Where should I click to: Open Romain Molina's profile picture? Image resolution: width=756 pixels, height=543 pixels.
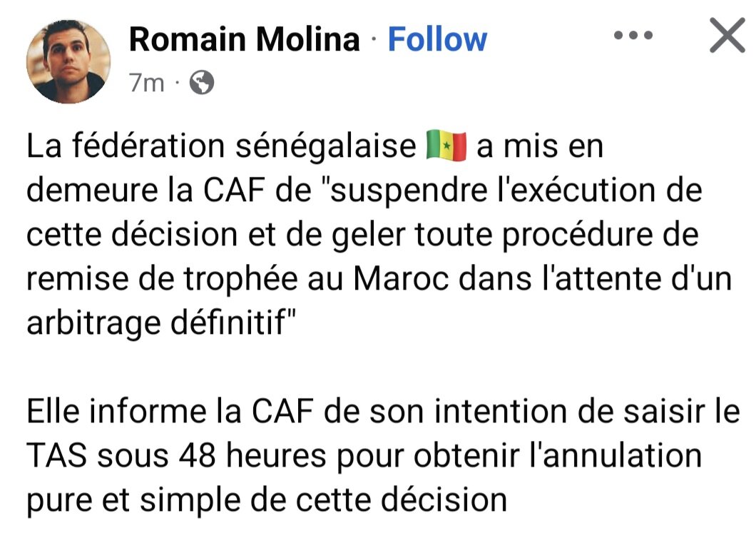click(68, 61)
